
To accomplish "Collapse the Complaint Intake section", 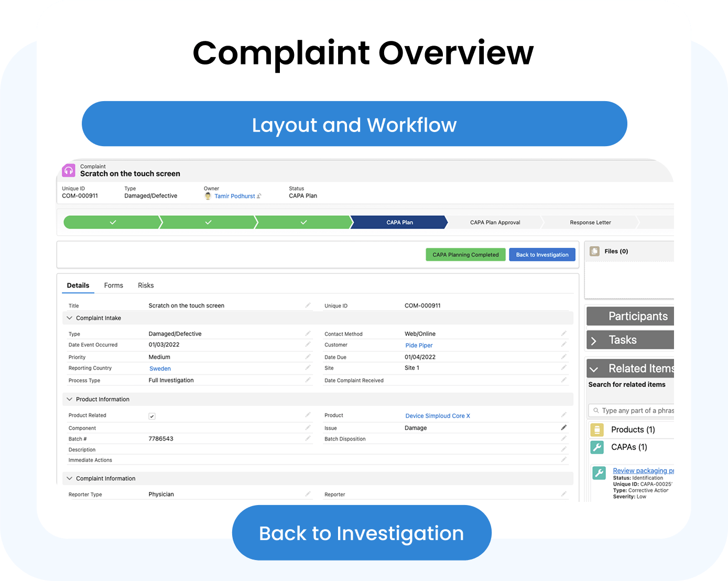I will pyautogui.click(x=69, y=318).
